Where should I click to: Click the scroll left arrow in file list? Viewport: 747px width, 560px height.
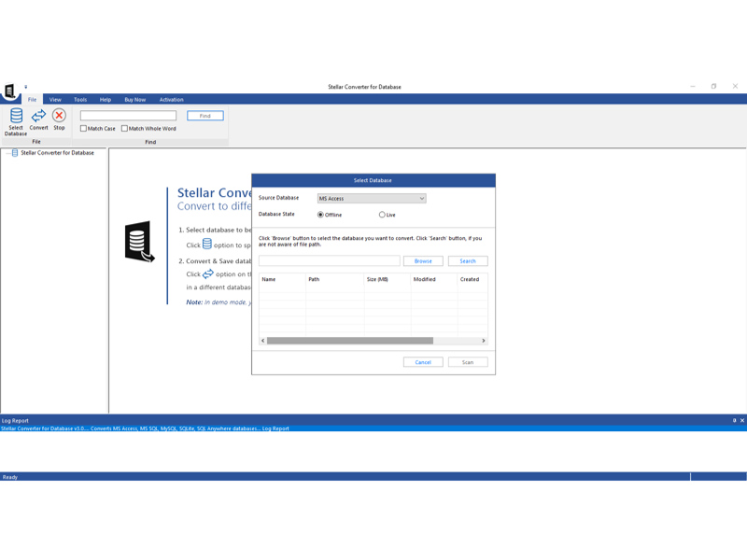tap(263, 341)
